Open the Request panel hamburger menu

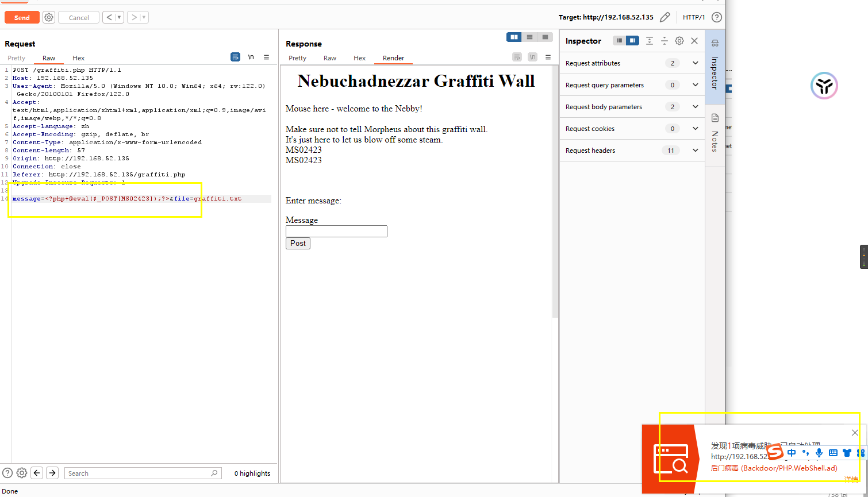coord(267,57)
